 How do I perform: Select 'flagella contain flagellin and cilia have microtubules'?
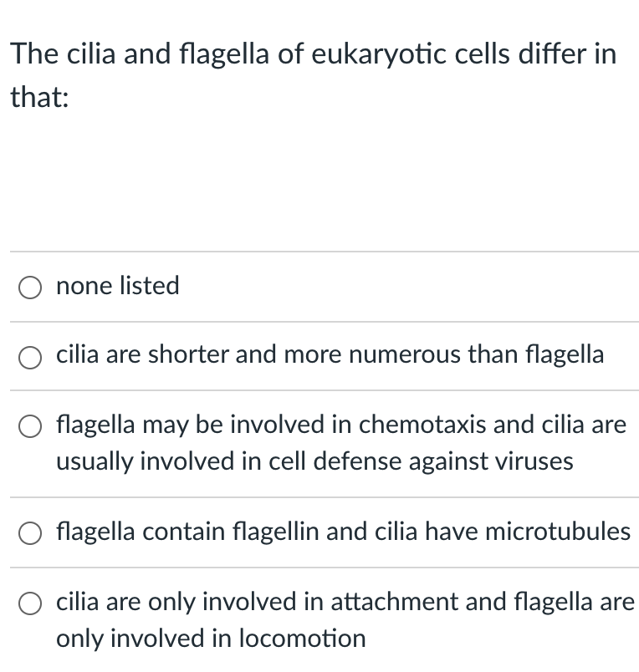[x=30, y=533]
